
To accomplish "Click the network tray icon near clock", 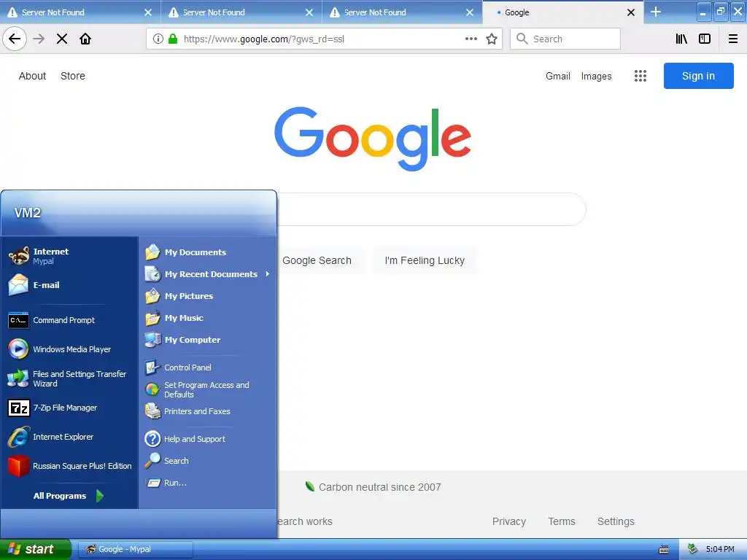I will point(693,549).
